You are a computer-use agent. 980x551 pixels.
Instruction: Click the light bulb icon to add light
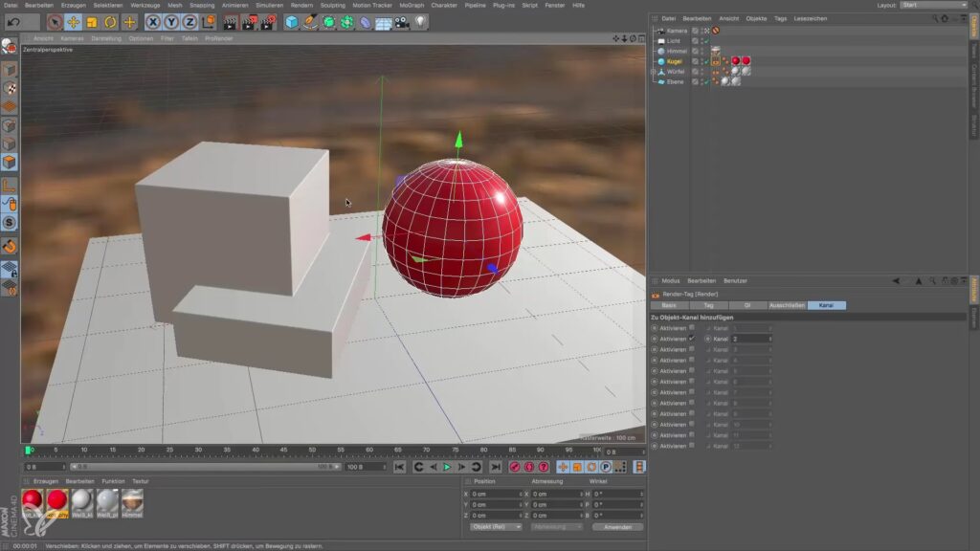tap(419, 21)
